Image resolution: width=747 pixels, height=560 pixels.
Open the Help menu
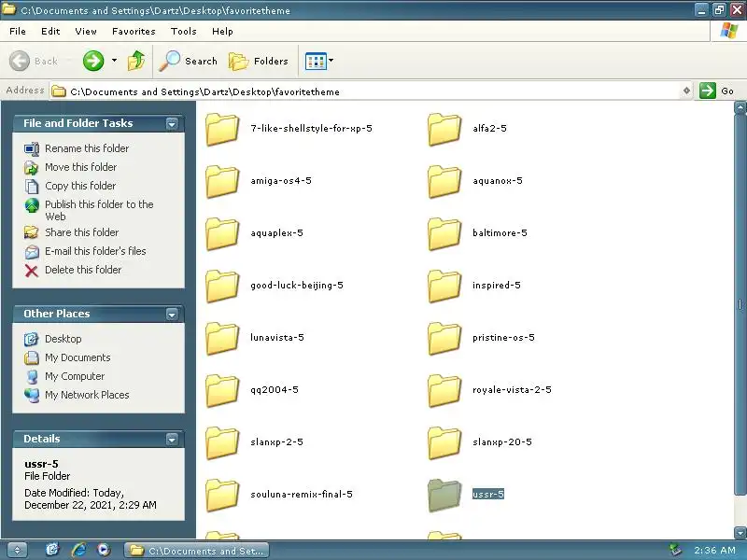tap(222, 32)
